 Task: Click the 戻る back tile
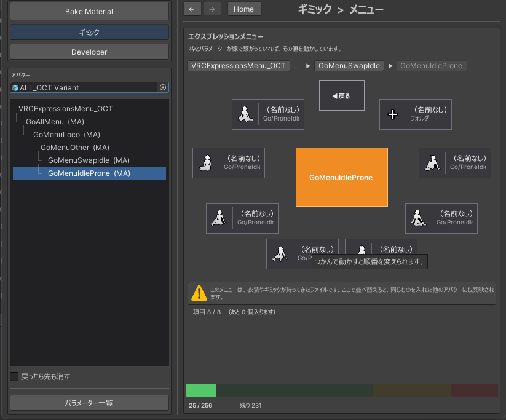[342, 95]
